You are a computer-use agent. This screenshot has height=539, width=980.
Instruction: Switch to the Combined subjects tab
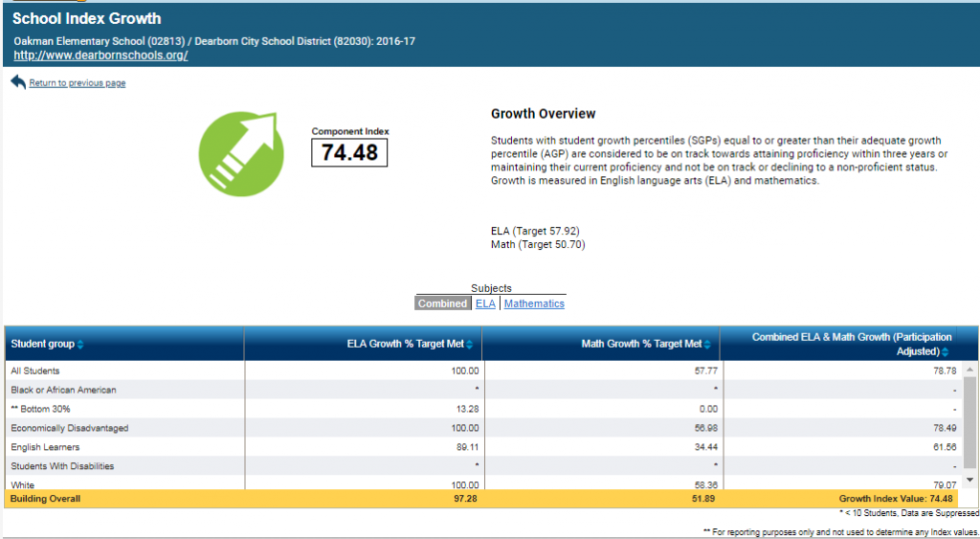coord(442,303)
